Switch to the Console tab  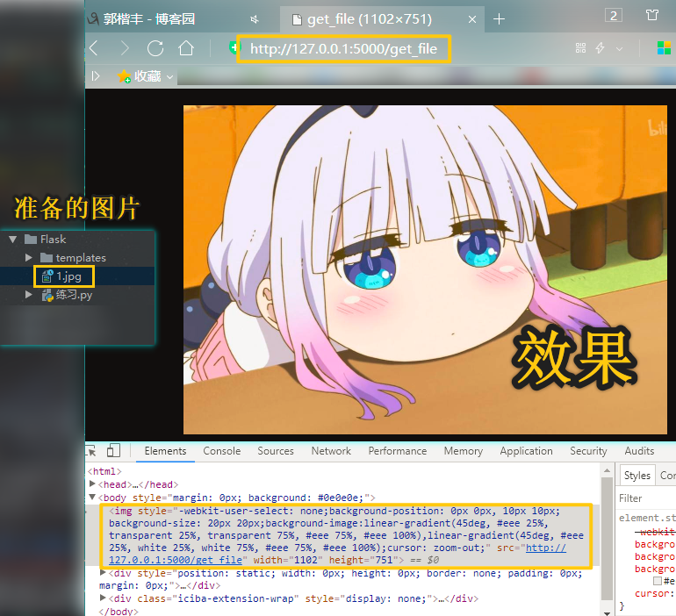pyautogui.click(x=221, y=451)
